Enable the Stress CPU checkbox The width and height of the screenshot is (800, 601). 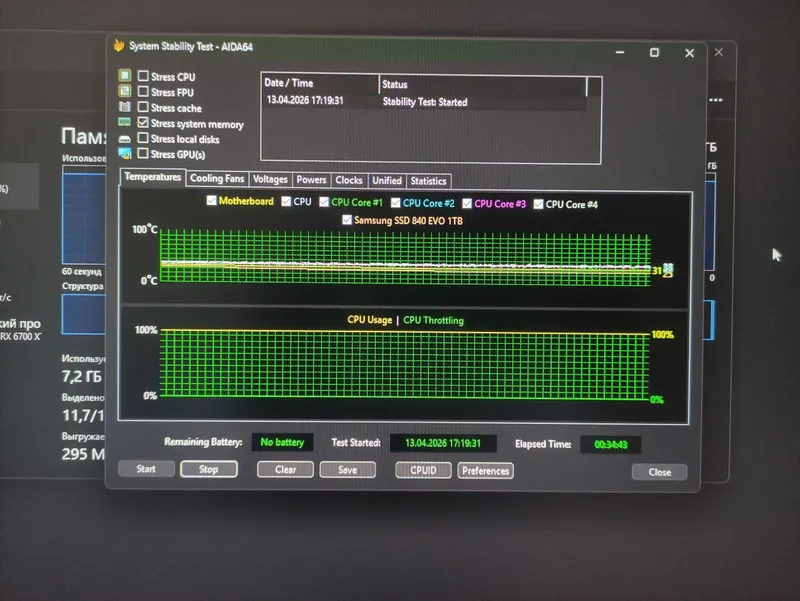143,76
